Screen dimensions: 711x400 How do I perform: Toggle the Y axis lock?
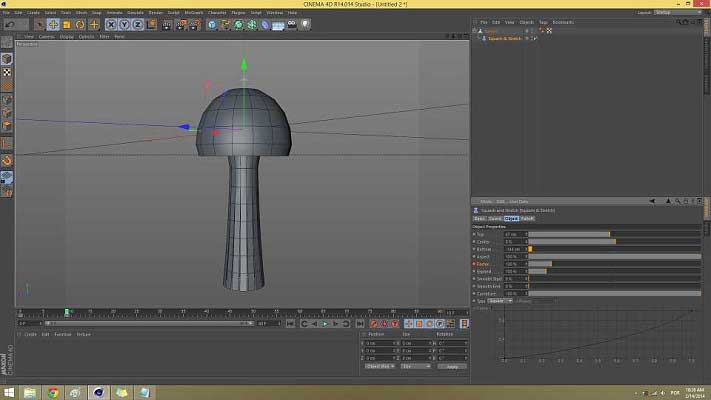(125, 24)
